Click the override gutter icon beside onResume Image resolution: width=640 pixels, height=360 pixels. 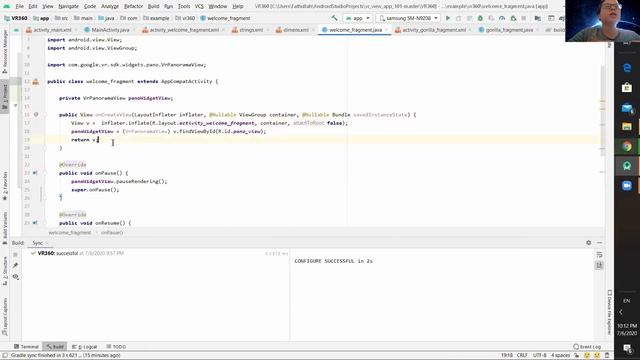click(x=35, y=223)
